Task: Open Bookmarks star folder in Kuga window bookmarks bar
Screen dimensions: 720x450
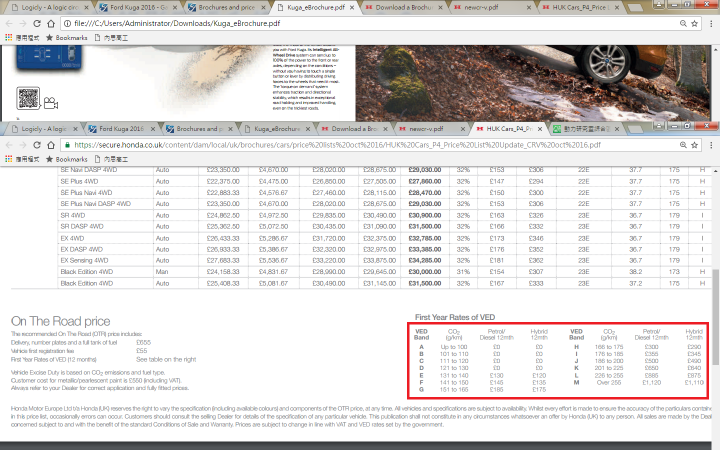Action: [x=67, y=38]
